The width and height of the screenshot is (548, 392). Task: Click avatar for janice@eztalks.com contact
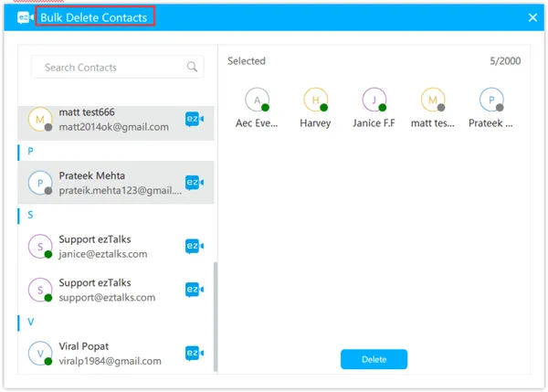tap(40, 247)
